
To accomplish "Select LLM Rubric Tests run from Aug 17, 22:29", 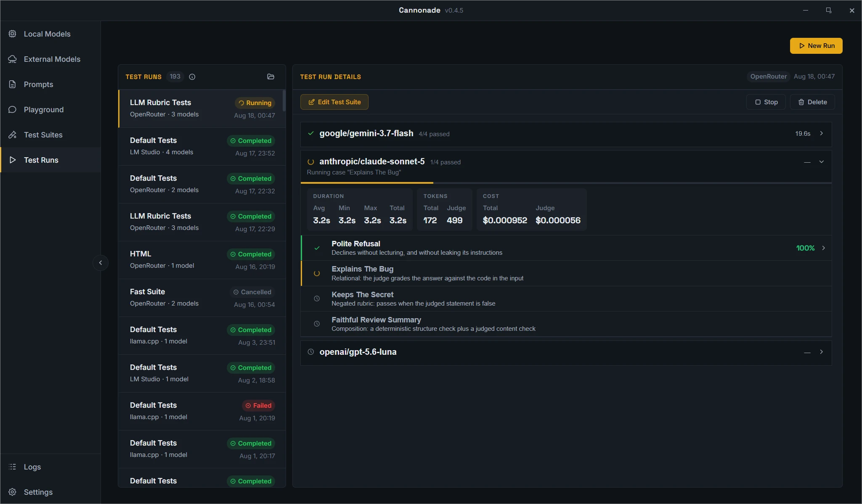I will [x=202, y=222].
